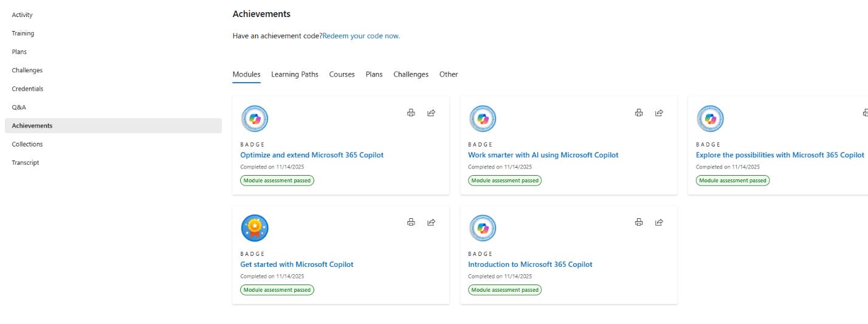The image size is (868, 324).
Task: Click completion date on Optimize and extend card
Action: [272, 167]
